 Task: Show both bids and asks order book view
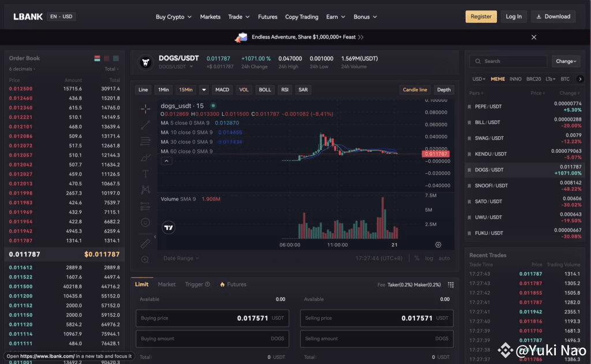97,58
